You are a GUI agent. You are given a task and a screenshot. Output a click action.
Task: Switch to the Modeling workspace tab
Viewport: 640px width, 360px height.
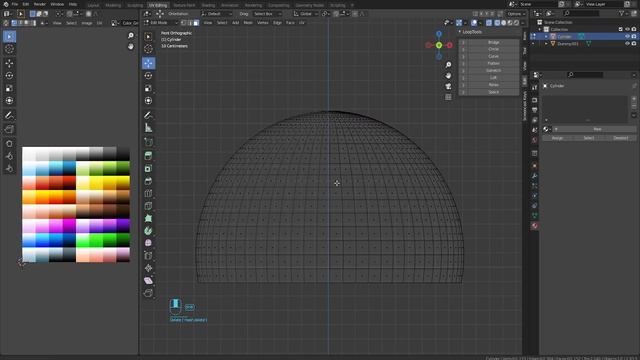pos(113,5)
